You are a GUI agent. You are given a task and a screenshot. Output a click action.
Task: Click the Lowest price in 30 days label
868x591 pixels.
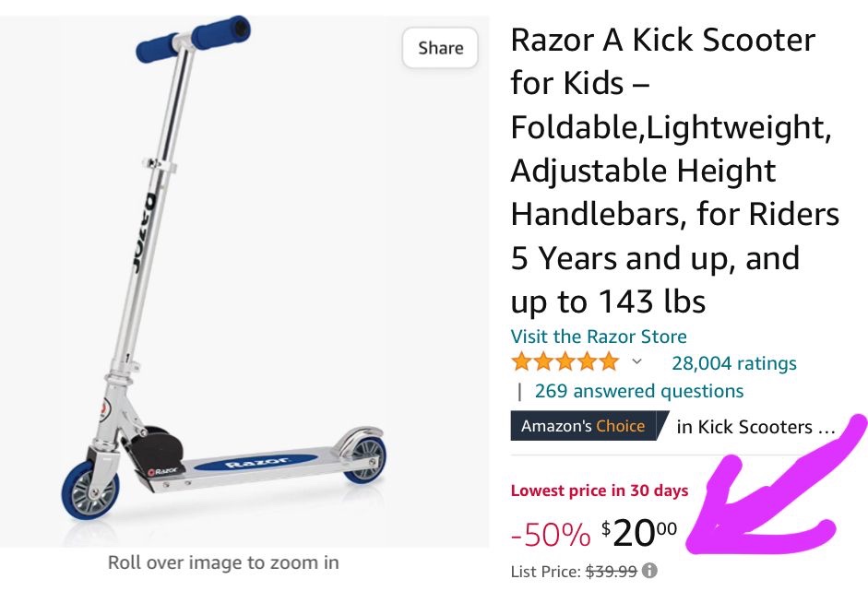tap(600, 491)
